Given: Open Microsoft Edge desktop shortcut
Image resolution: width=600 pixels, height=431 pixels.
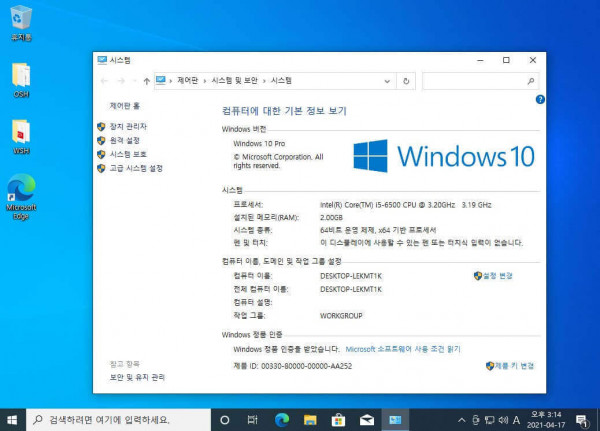Looking at the screenshot, I should tap(21, 196).
